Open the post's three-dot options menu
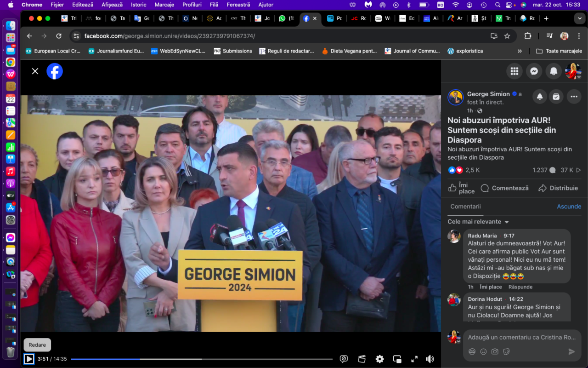 coord(574,97)
